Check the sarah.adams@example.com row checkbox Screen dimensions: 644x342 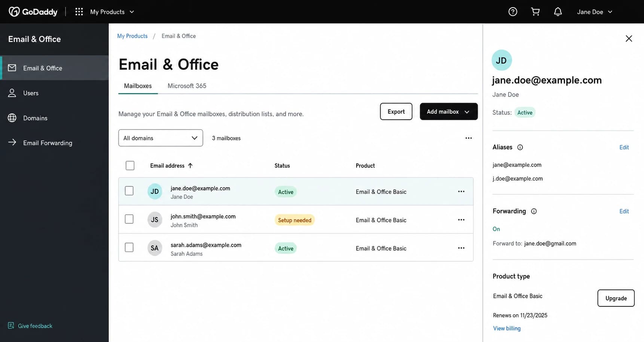point(129,247)
